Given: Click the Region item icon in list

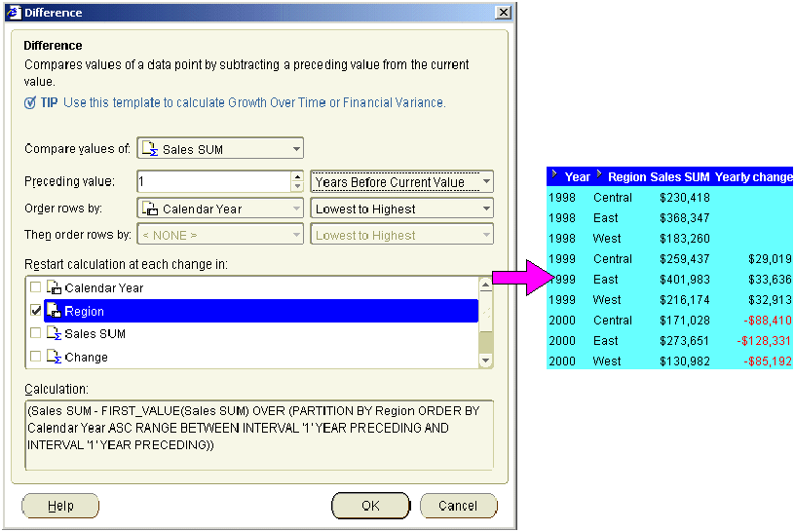Looking at the screenshot, I should [x=54, y=311].
